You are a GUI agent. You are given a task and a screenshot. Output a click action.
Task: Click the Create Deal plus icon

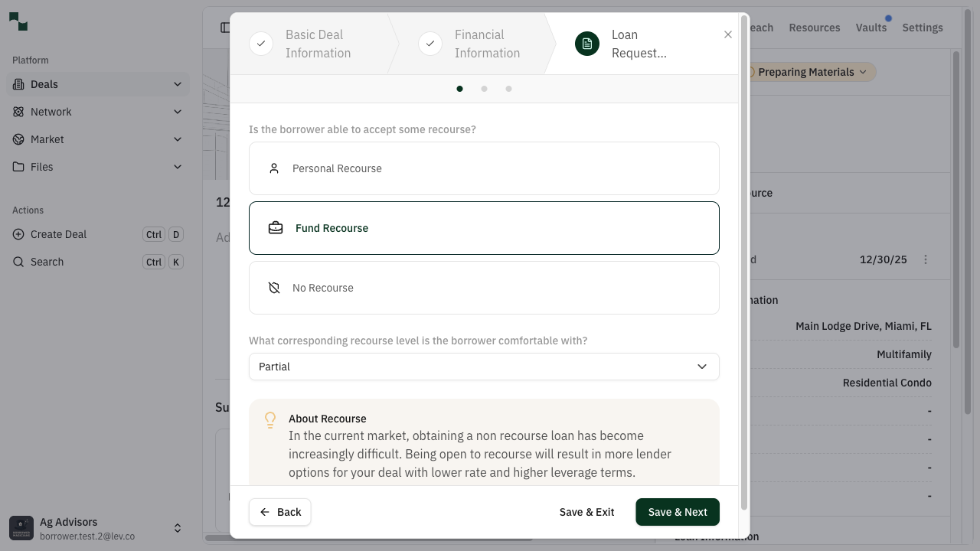[x=18, y=234]
